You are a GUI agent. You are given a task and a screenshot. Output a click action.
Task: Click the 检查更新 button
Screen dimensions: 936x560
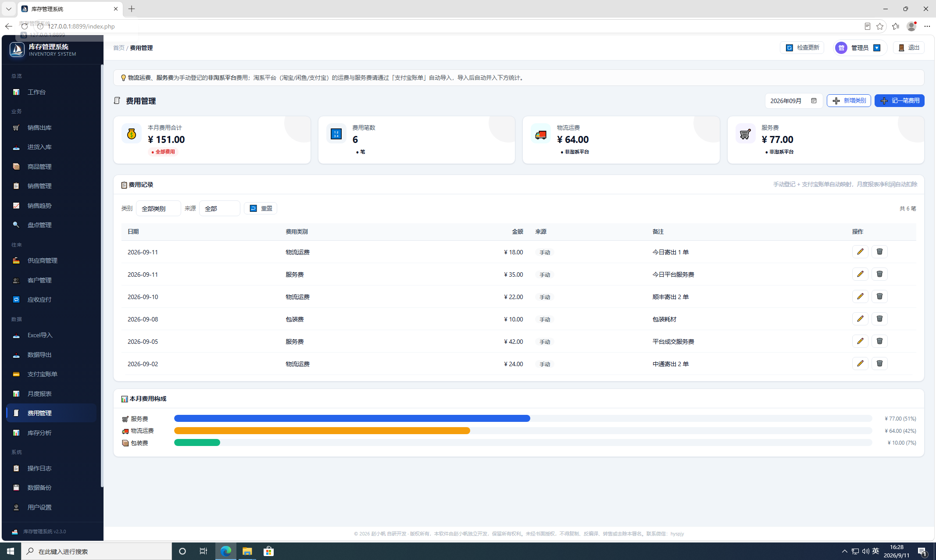[x=802, y=48]
